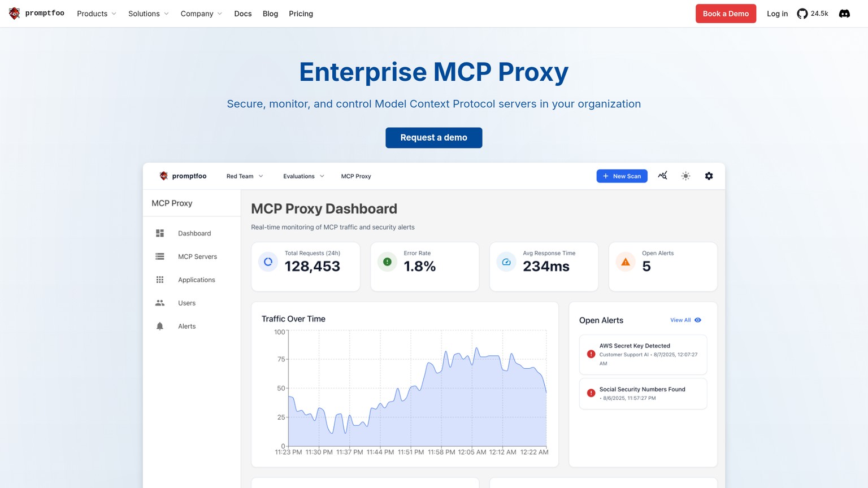Click the MCP Proxy Dashboard title
This screenshot has width=868, height=488.
[324, 209]
